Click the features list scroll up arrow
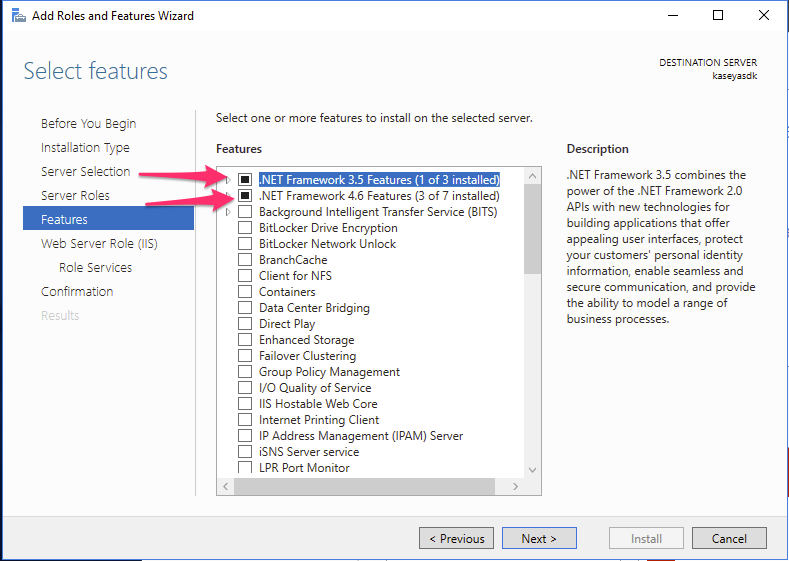 (x=532, y=176)
